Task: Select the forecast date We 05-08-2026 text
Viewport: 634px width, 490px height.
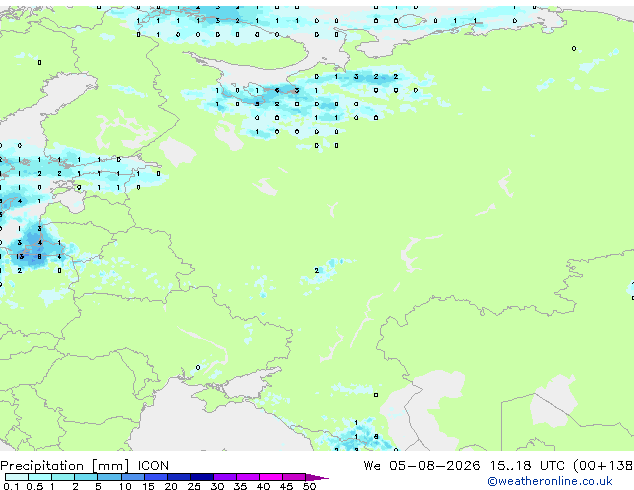Action: [422, 466]
